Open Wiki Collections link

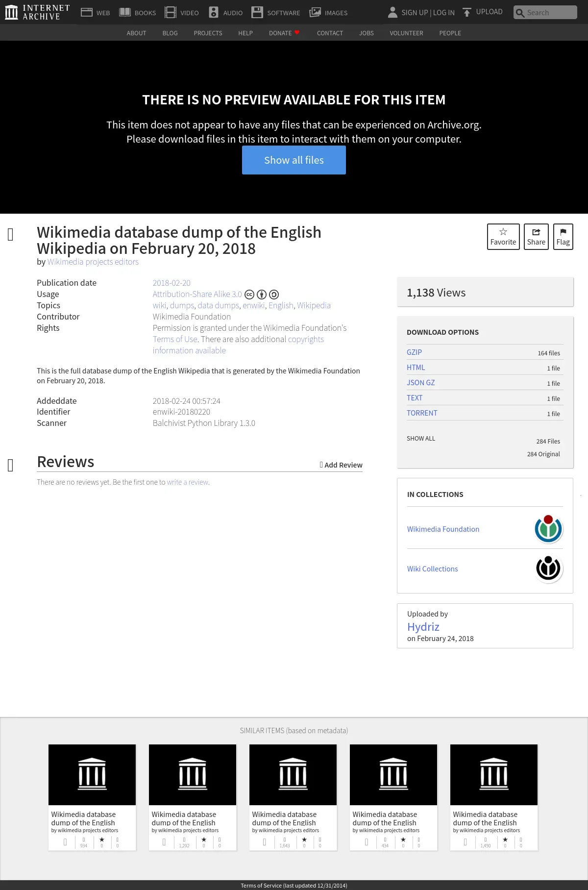432,569
